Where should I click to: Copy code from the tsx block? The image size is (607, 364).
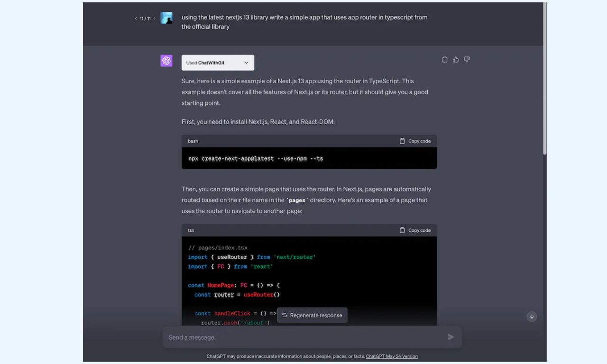pos(415,230)
